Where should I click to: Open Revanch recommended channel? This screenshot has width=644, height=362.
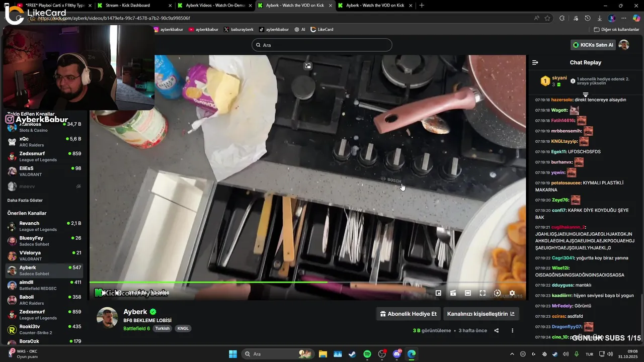(x=44, y=226)
